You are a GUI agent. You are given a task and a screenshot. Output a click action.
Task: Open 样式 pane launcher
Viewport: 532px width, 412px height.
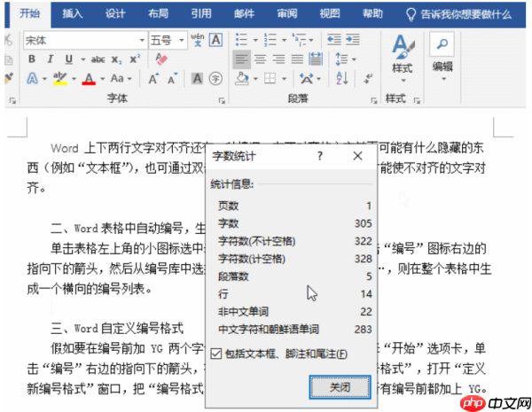tap(417, 101)
